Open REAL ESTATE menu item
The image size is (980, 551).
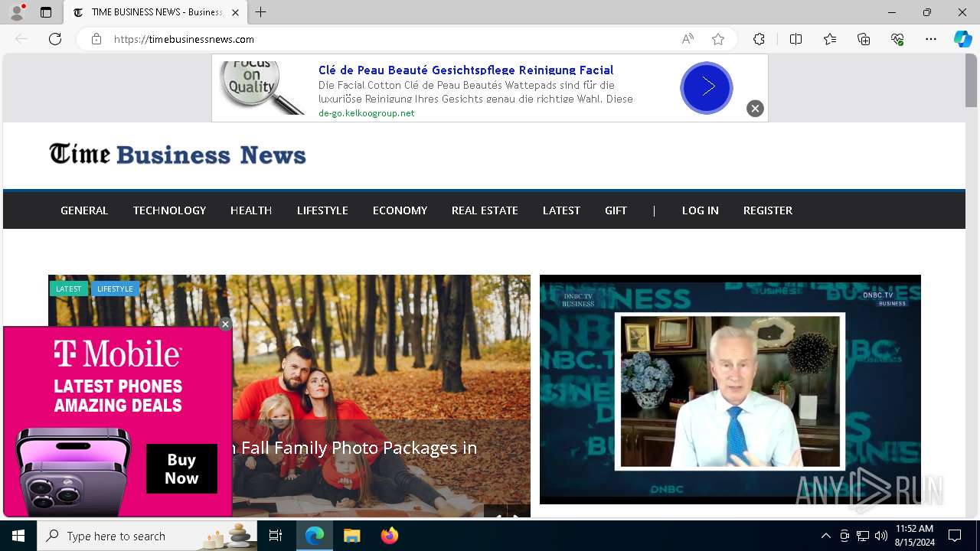click(x=485, y=210)
